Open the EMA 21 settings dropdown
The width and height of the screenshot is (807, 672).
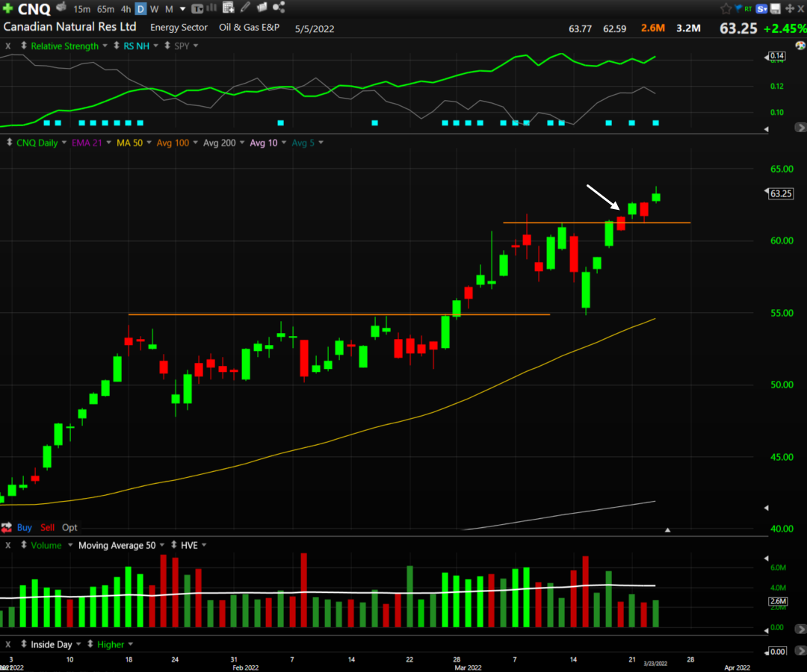tap(108, 143)
